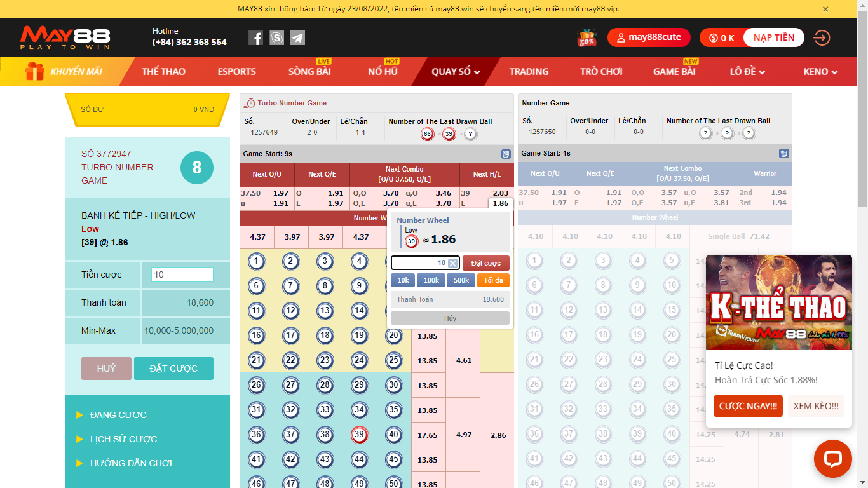Image resolution: width=868 pixels, height=488 pixels.
Task: Select ball number 22 on wheel
Action: point(291,360)
